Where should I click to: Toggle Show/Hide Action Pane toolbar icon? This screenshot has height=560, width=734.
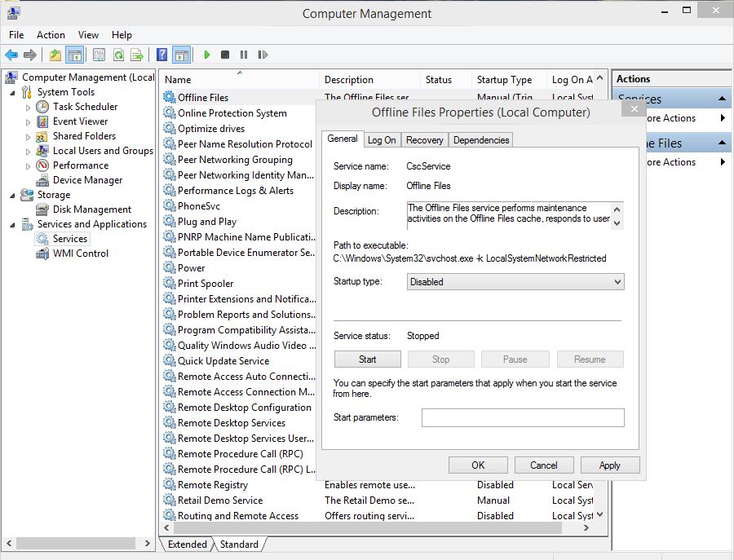(x=182, y=55)
